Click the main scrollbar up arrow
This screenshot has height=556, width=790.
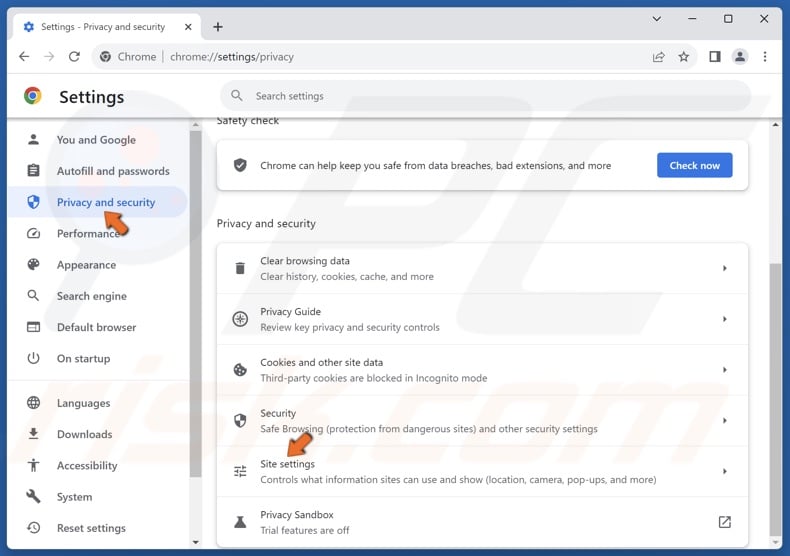pyautogui.click(x=775, y=124)
